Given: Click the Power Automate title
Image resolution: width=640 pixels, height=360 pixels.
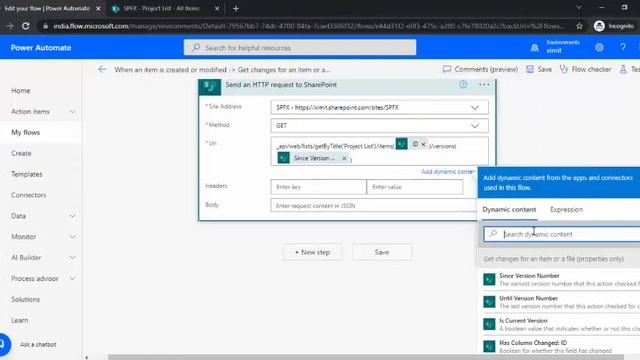Looking at the screenshot, I should click(41, 47).
